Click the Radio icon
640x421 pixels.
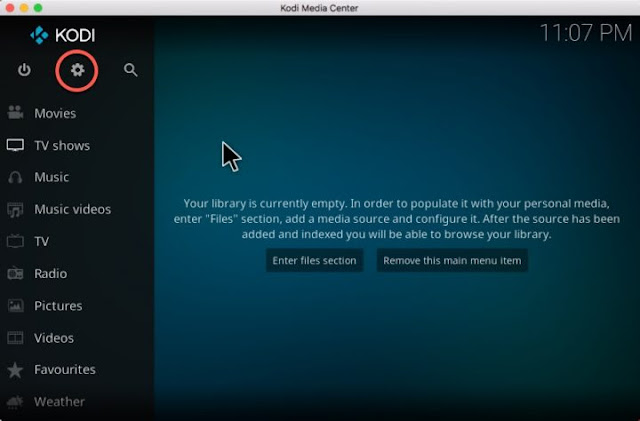tap(15, 273)
